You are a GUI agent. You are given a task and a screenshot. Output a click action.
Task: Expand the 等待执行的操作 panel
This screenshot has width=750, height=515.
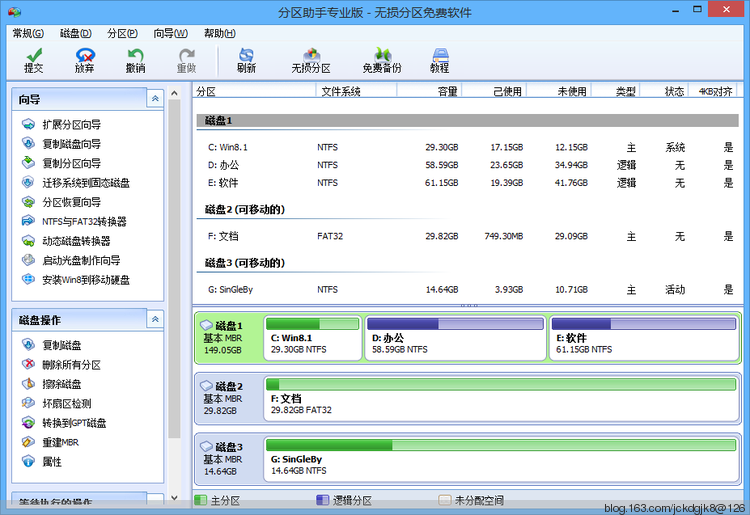[x=154, y=502]
